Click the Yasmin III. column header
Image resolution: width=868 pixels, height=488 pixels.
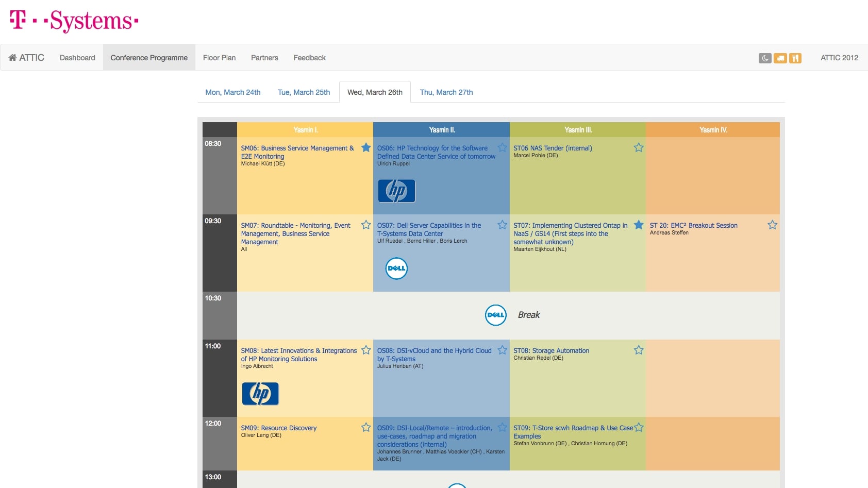point(578,130)
